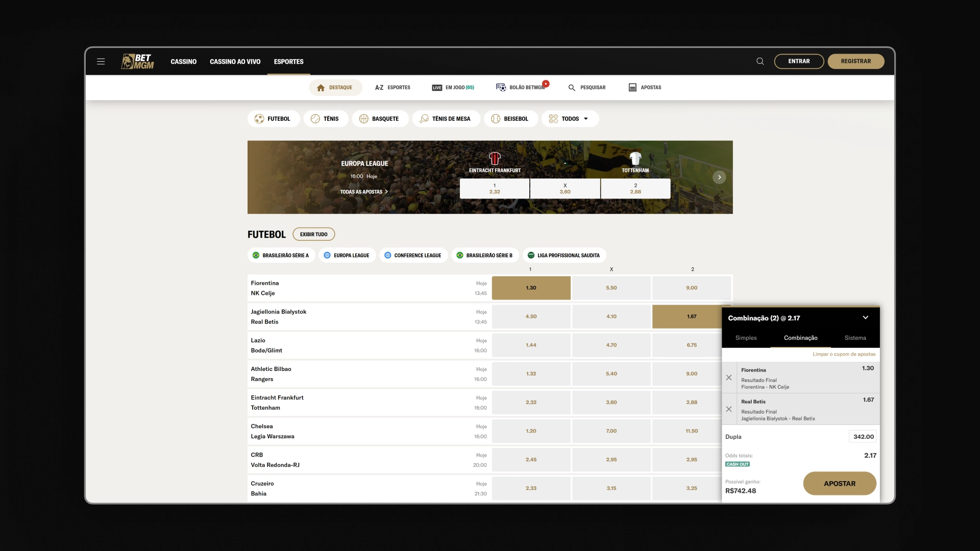Click the Dupla stake input field
Viewport: 980px width, 551px height.
click(x=863, y=437)
